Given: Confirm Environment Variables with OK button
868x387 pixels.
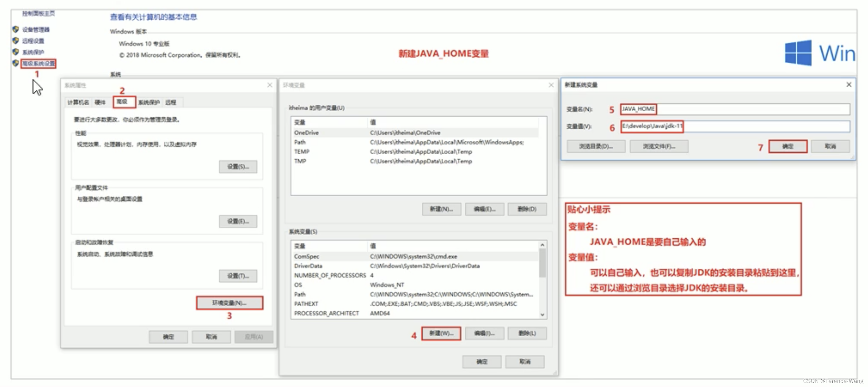Looking at the screenshot, I should click(482, 362).
